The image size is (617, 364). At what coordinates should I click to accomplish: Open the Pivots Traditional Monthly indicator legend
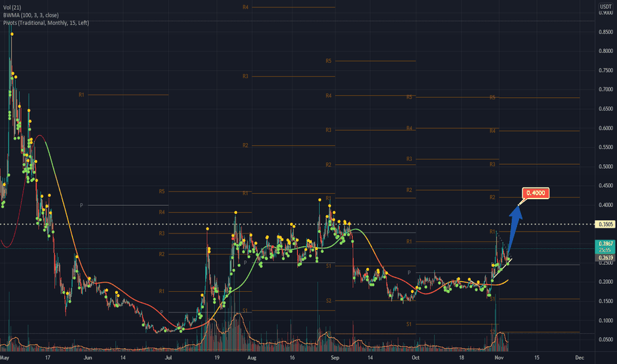46,23
